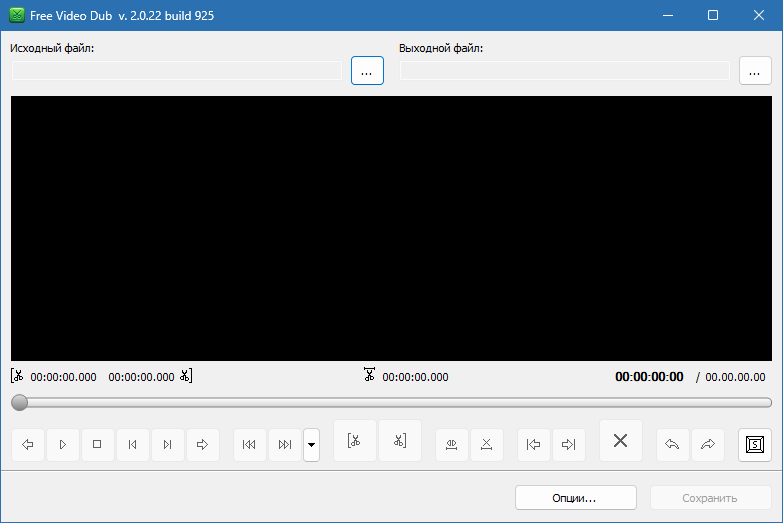The height and width of the screenshot is (523, 783).
Task: Minimize the Free Video Dub window
Action: [668, 15]
